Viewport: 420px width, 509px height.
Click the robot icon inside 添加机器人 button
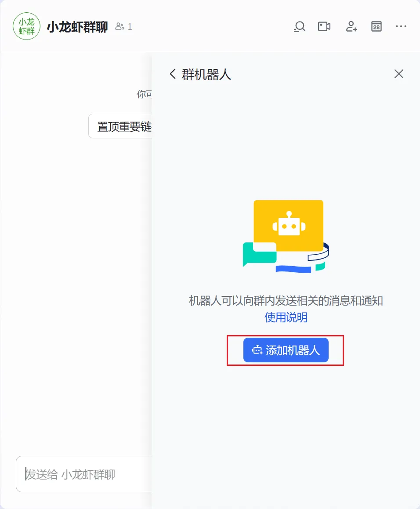257,350
